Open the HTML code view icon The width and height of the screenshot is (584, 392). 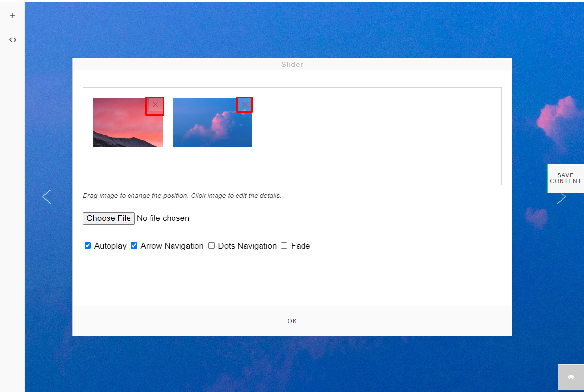click(13, 40)
